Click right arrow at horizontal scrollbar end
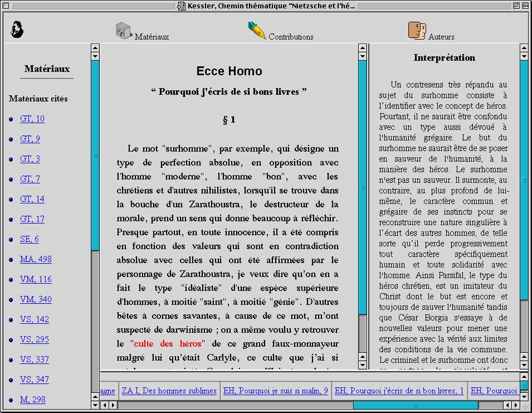Screen dimensions: 532x413 coord(516,405)
